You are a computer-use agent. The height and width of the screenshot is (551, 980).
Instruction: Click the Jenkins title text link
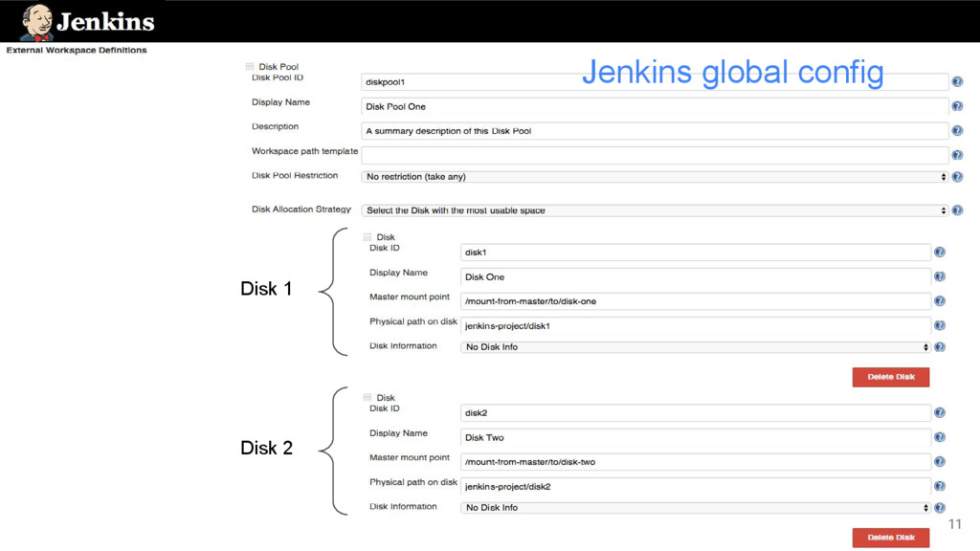pyautogui.click(x=105, y=23)
